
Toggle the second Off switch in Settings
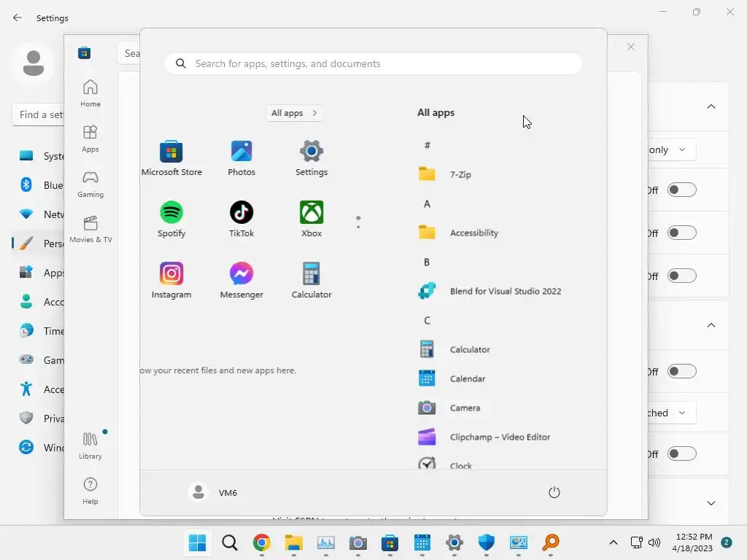coord(682,233)
